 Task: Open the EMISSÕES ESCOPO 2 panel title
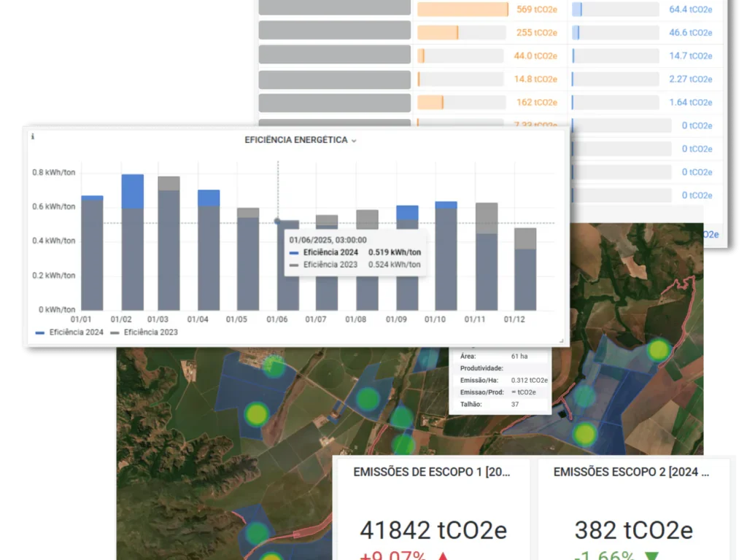click(x=631, y=472)
